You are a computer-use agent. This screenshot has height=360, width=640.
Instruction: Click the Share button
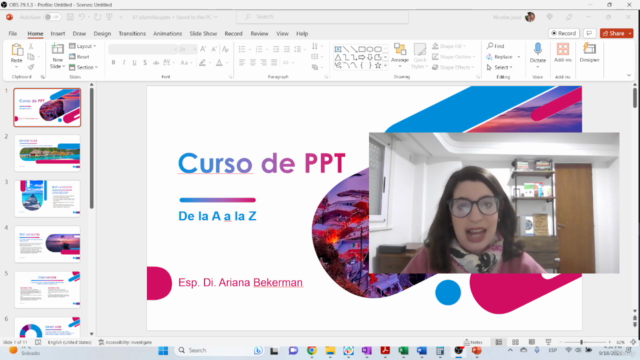tap(613, 33)
